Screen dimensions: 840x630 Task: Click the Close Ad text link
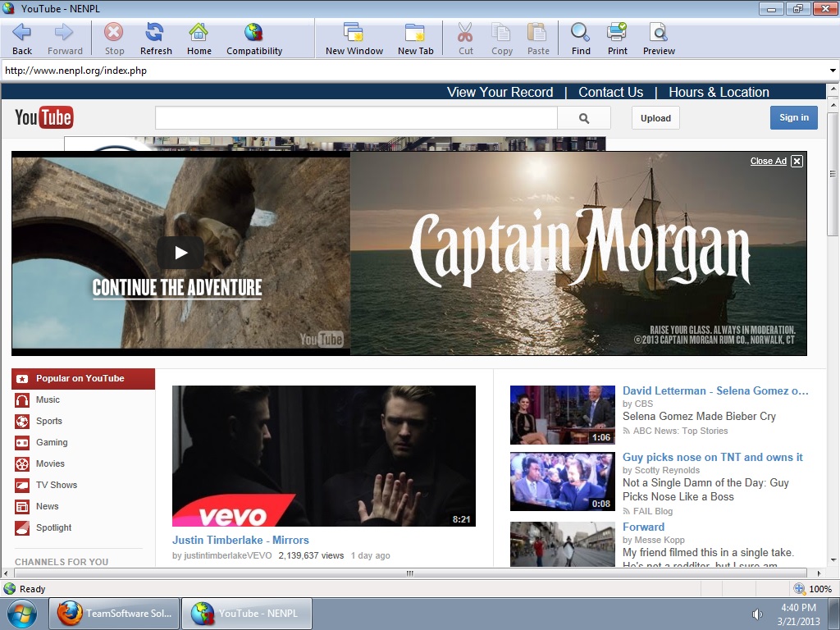click(768, 161)
